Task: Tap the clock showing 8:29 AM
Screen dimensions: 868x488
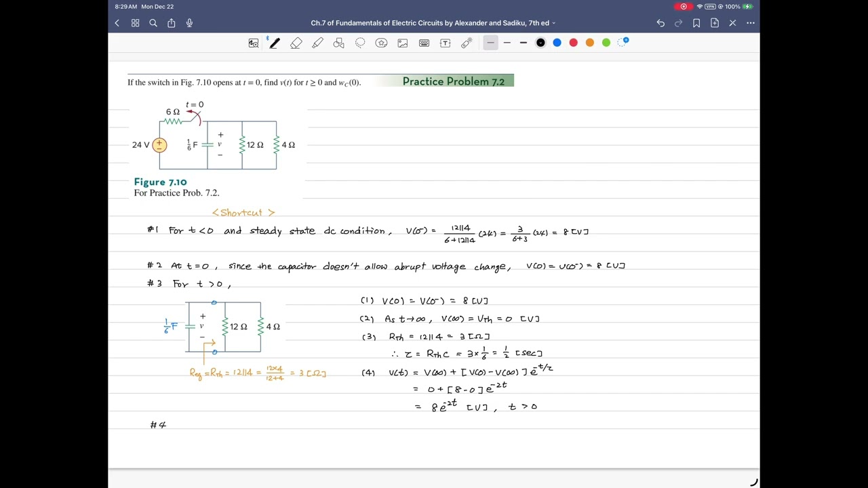Action: 126,7
